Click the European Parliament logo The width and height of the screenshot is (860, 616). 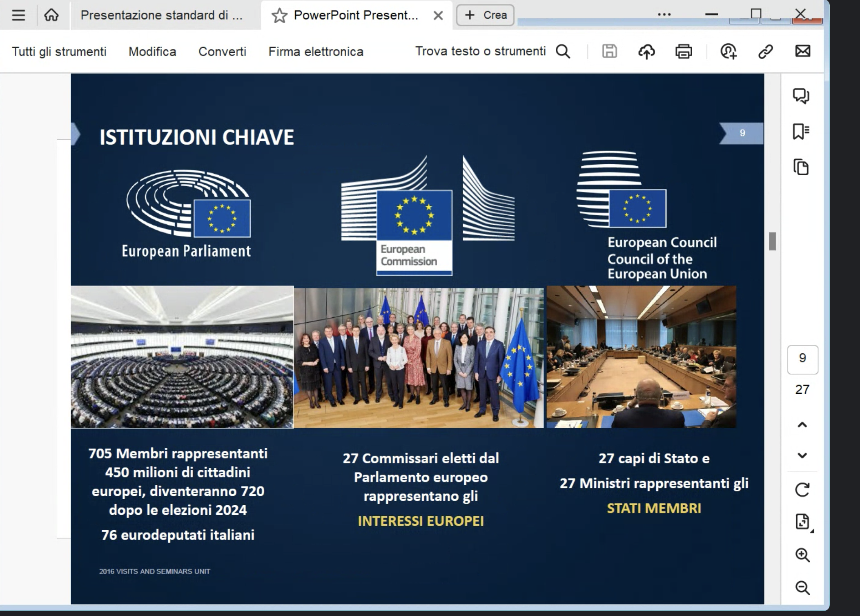[187, 214]
